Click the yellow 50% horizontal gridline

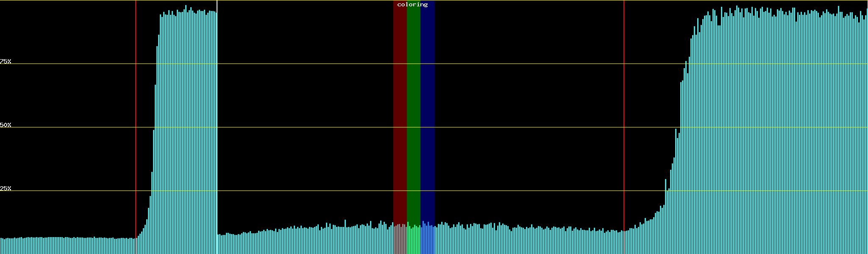[x=297, y=127]
